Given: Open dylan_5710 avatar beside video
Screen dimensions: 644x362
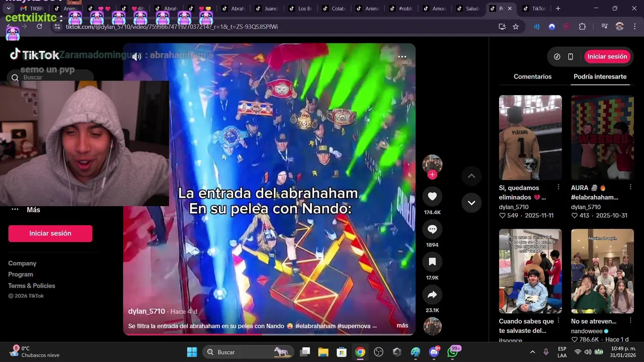Looking at the screenshot, I should (432, 164).
